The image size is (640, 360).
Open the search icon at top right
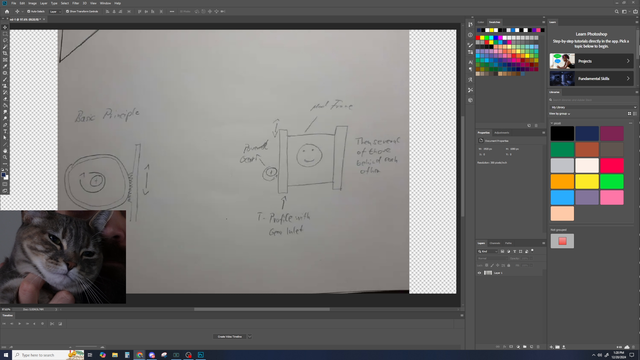click(x=617, y=11)
